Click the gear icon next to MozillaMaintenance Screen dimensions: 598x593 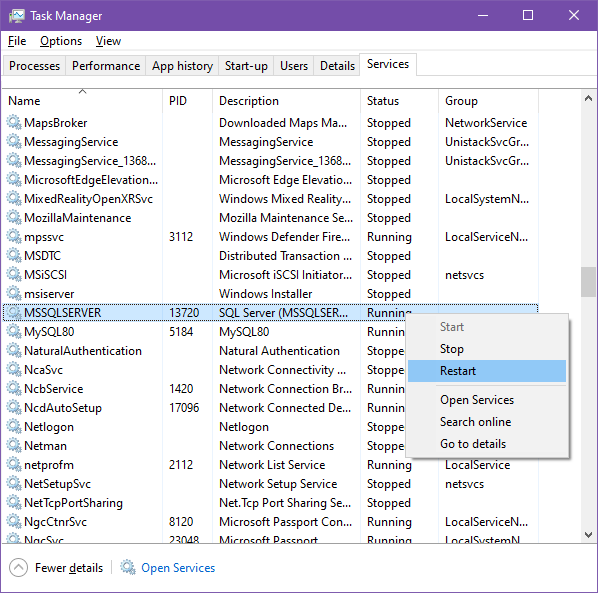[14, 217]
